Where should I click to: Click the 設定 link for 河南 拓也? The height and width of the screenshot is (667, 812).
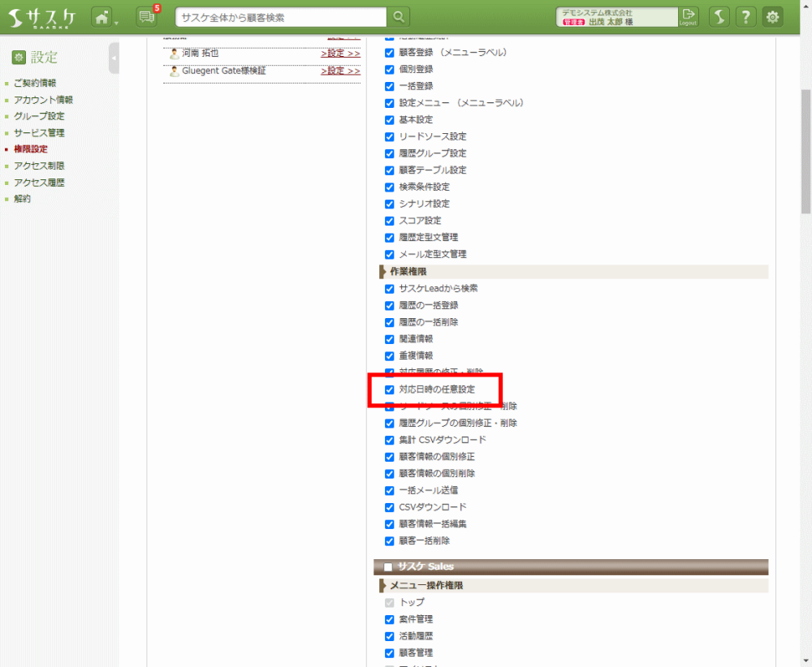(340, 54)
